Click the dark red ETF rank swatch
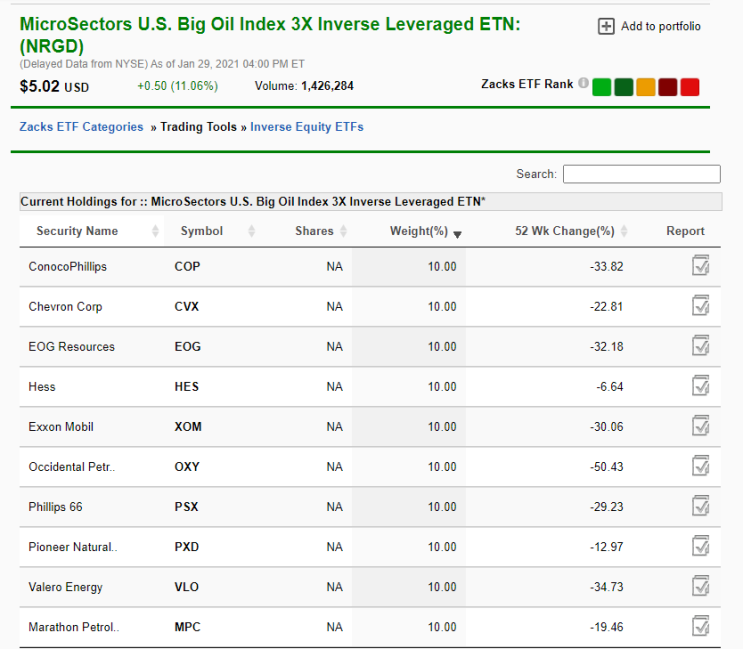Viewport: 743px width, 649px height. (668, 87)
